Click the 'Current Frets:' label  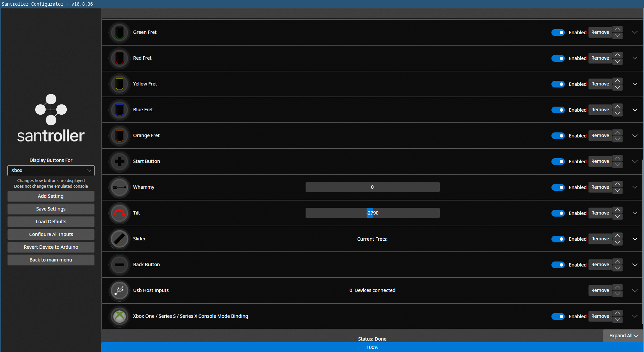tap(372, 239)
